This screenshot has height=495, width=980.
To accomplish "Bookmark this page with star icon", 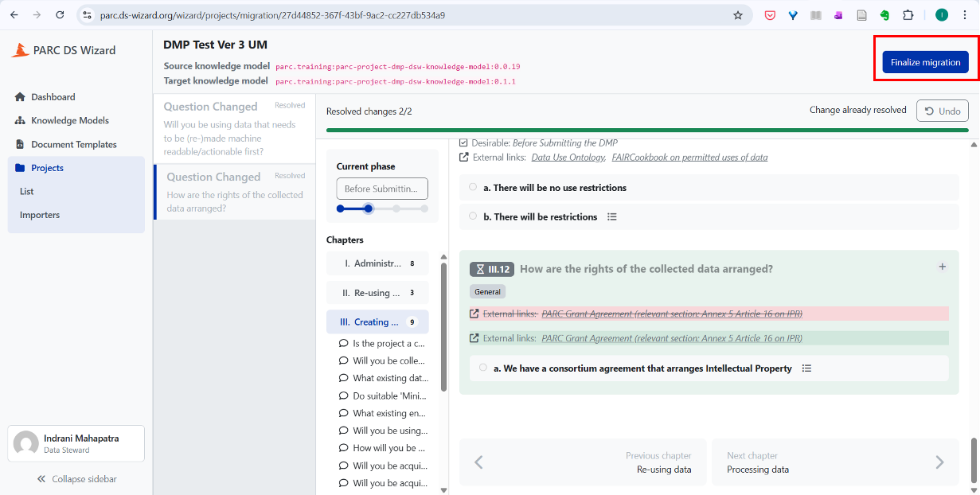I will pos(738,15).
